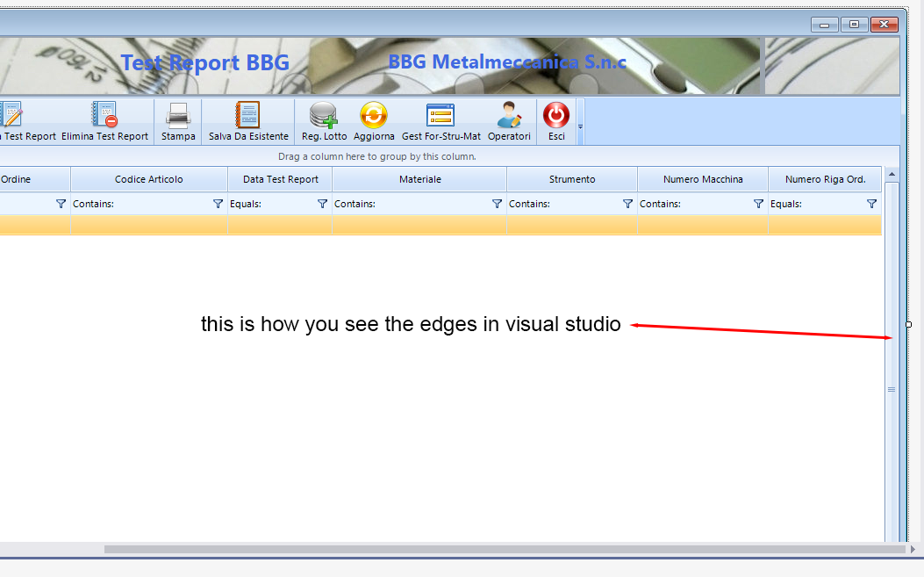Open Gest For-Stru-Mat window icon
The height and width of the screenshot is (577, 924).
pos(441,114)
